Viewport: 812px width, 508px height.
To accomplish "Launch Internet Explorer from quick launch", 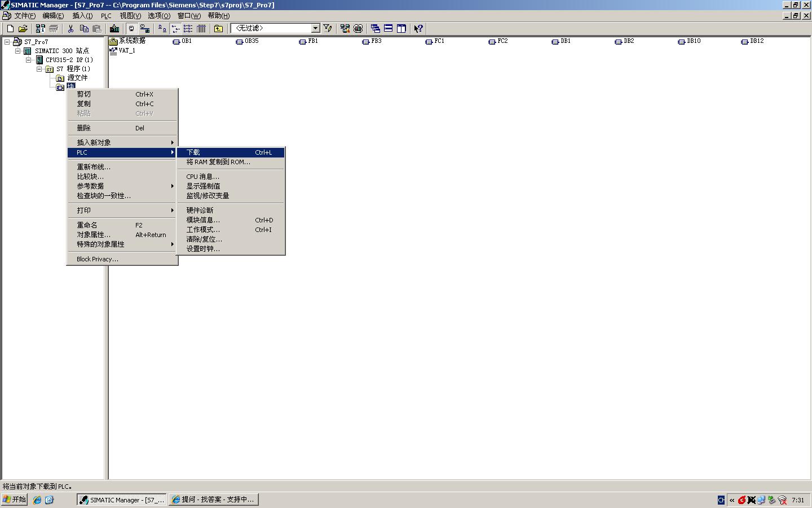I will coord(37,500).
